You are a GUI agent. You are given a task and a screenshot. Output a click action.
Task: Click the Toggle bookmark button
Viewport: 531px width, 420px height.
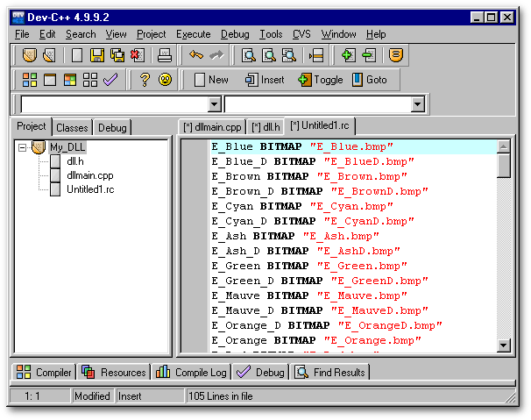[321, 80]
